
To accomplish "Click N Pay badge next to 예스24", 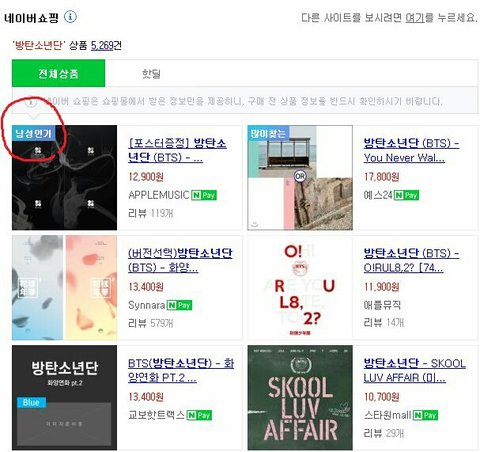I will (x=406, y=195).
